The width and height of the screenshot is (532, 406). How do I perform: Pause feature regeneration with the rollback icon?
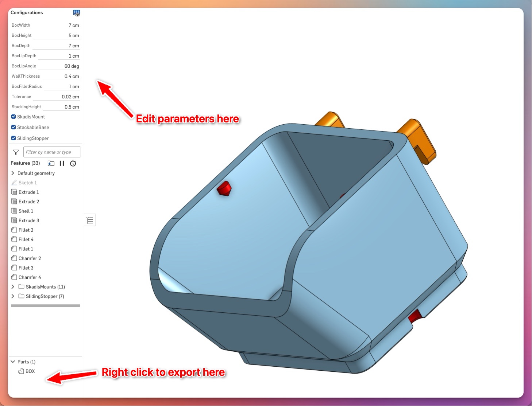(x=62, y=163)
